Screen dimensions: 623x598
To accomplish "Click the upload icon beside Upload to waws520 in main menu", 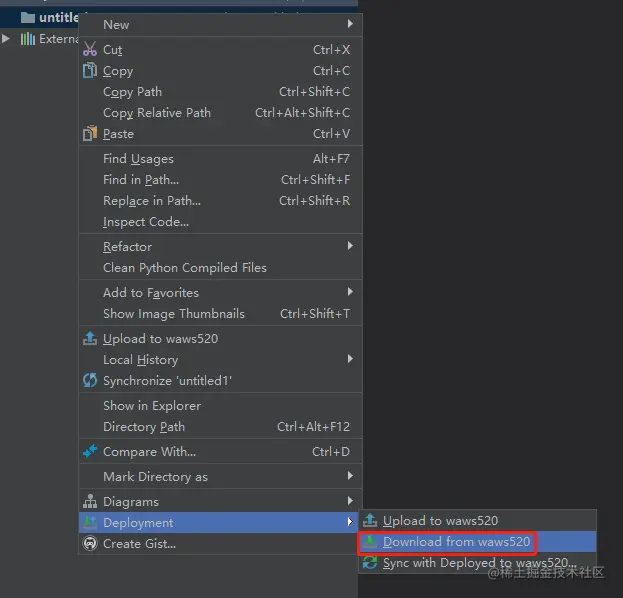I will point(90,339).
